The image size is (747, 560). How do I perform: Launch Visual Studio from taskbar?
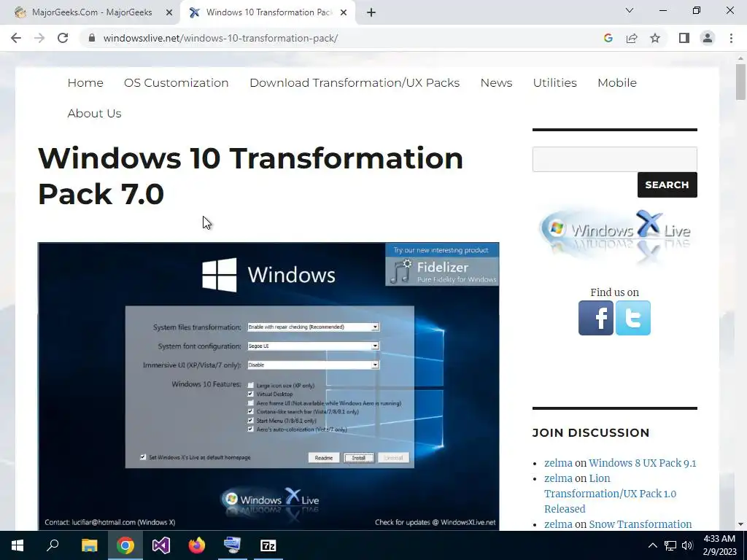click(x=161, y=545)
